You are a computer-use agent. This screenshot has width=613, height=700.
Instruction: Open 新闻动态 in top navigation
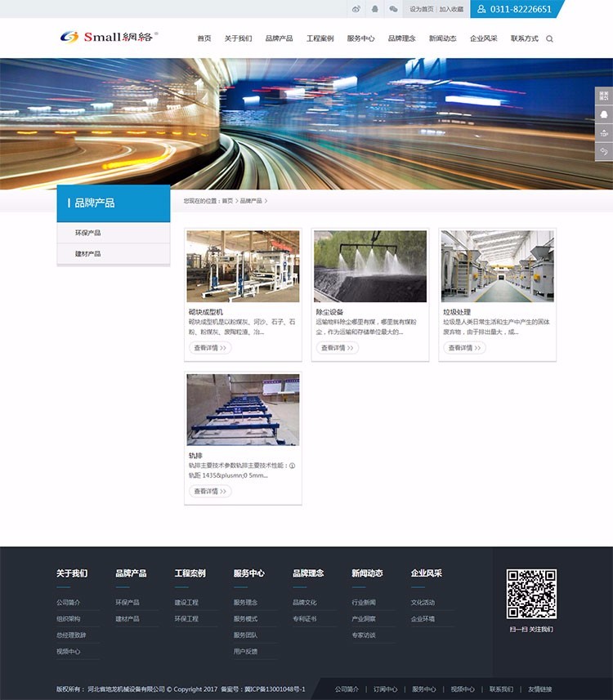pos(443,38)
